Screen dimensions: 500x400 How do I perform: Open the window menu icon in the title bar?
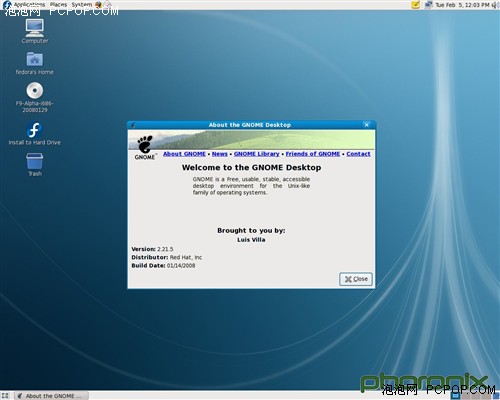pyautogui.click(x=133, y=125)
